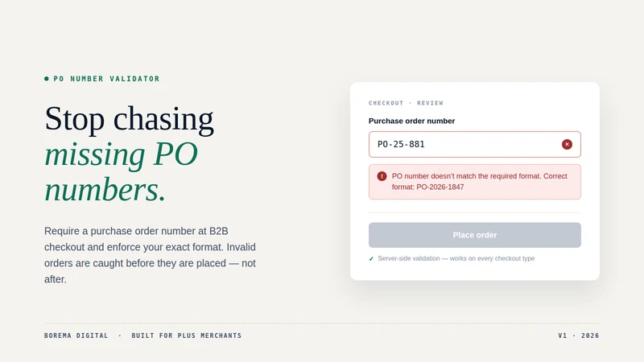This screenshot has width=644, height=362.
Task: Focus the Purchase order number input field
Action: 475,145
